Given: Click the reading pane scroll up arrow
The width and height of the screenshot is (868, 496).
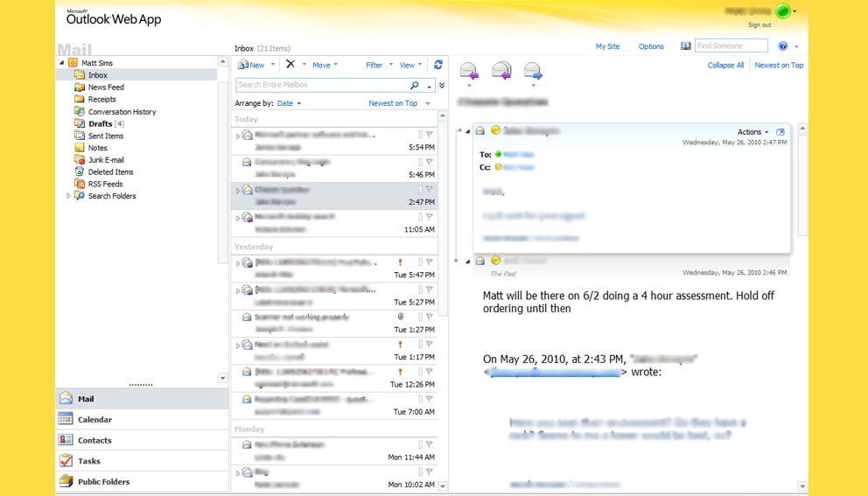Looking at the screenshot, I should pos(802,129).
